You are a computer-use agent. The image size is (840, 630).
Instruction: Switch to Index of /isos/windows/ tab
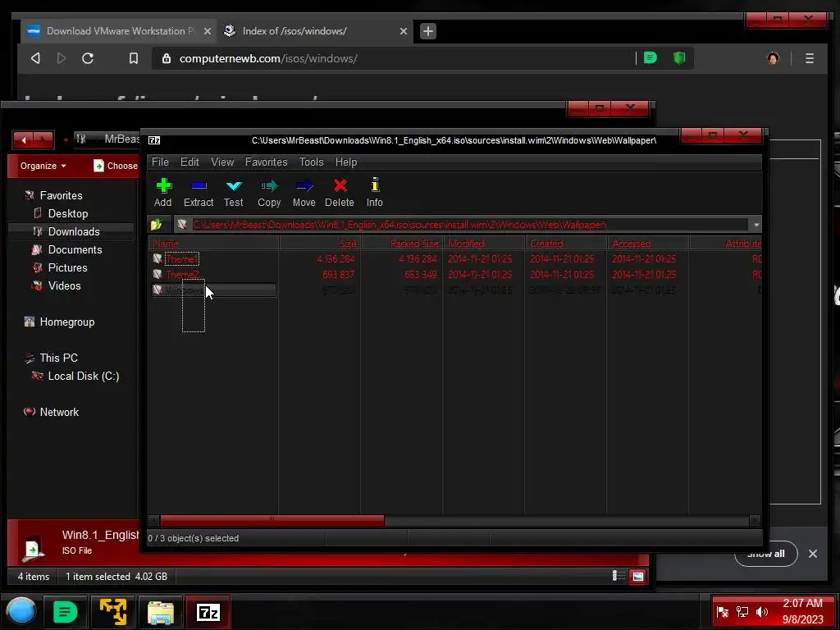tap(316, 31)
